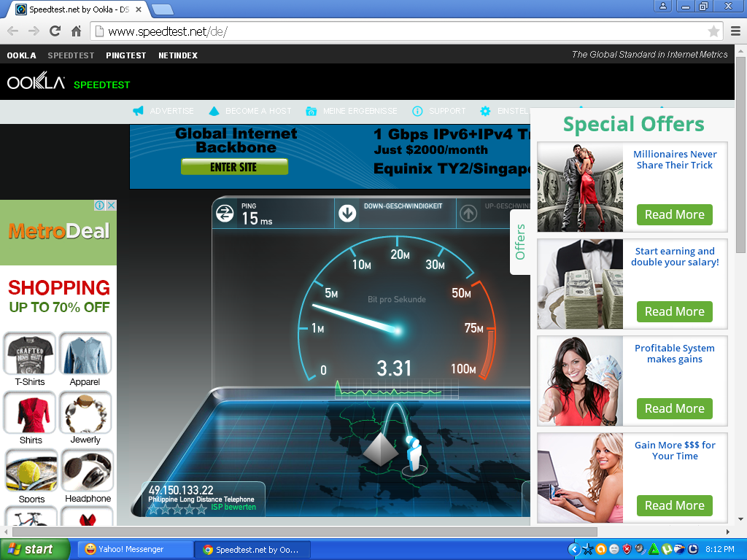The height and width of the screenshot is (560, 747).
Task: Click the Ping arrows icon
Action: point(225,213)
